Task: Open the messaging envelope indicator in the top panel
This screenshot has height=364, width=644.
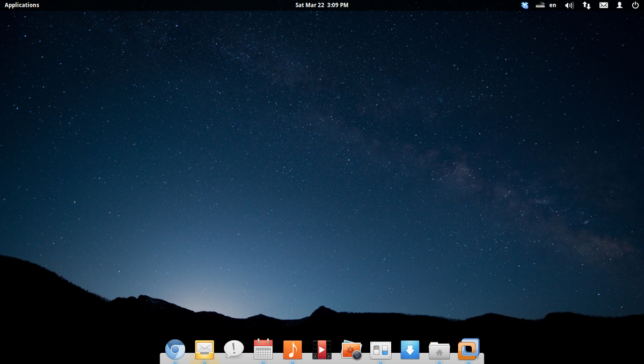Action: 604,5
